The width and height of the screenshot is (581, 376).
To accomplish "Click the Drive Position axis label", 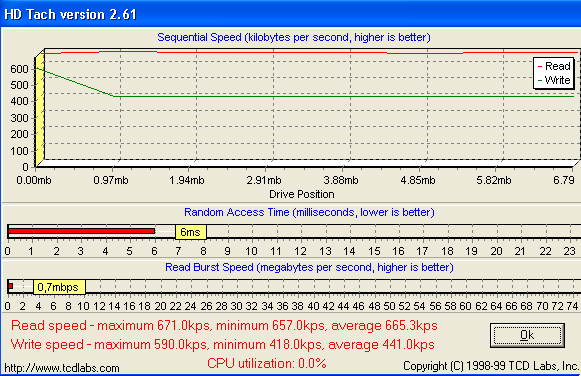I will tap(302, 194).
